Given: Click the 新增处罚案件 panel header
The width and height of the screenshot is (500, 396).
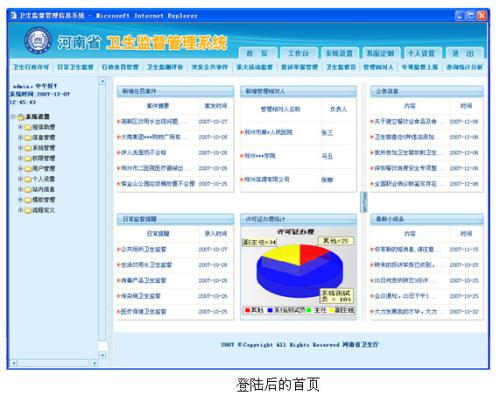Looking at the screenshot, I should pos(175,91).
